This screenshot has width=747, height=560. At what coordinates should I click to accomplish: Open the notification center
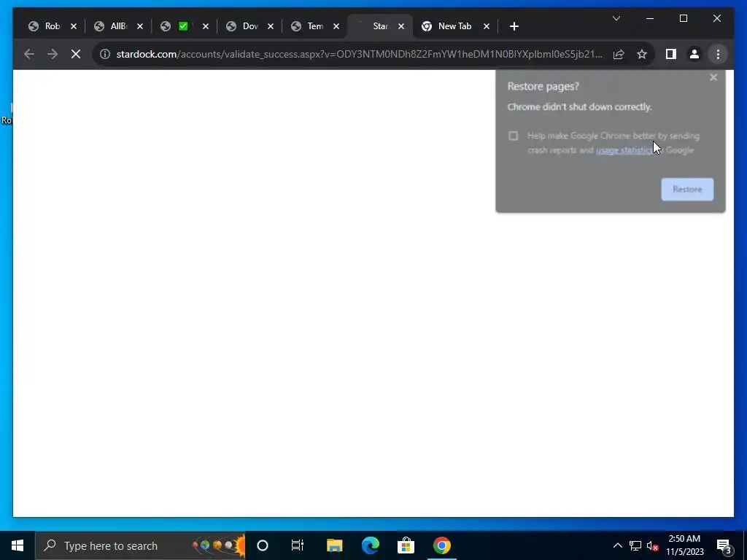(x=724, y=545)
